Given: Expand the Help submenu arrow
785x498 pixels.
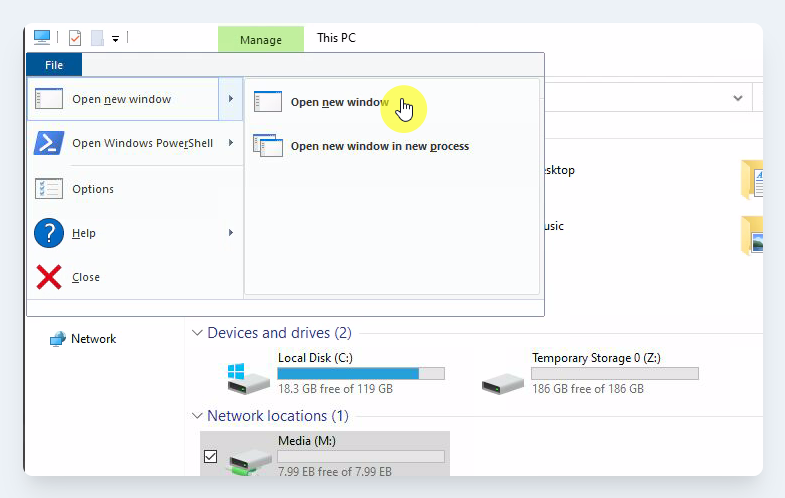Looking at the screenshot, I should [231, 233].
